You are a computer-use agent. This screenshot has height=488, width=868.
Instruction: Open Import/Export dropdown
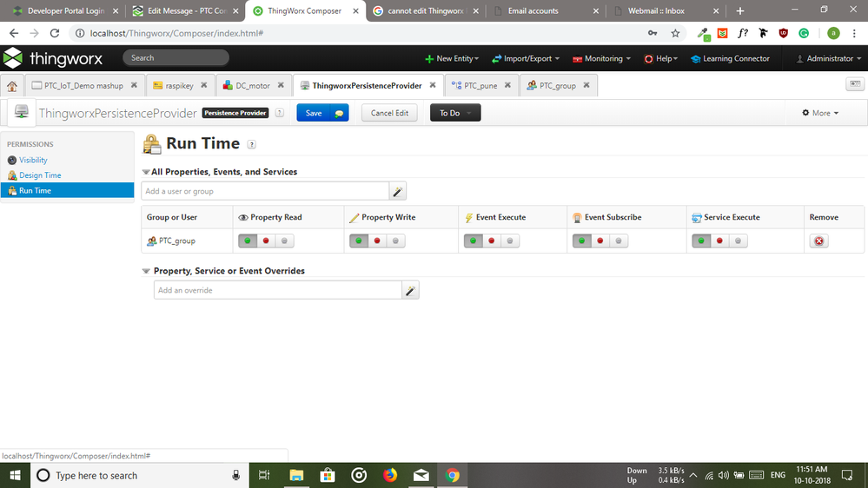coord(526,59)
